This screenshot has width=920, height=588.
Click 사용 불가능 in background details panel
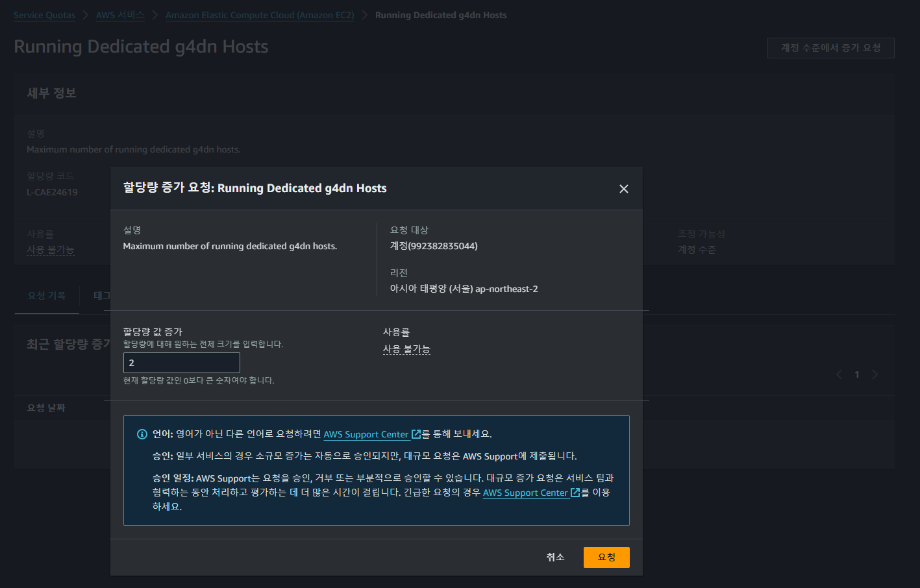51,250
